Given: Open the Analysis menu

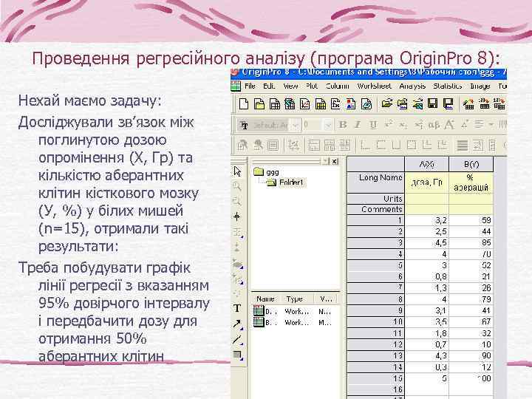Looking at the screenshot, I should click(412, 86).
